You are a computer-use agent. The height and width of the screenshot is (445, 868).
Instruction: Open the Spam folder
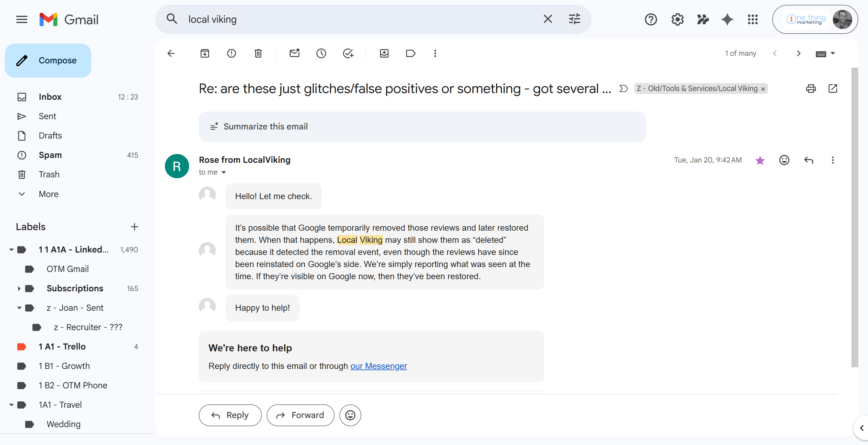[50, 155]
